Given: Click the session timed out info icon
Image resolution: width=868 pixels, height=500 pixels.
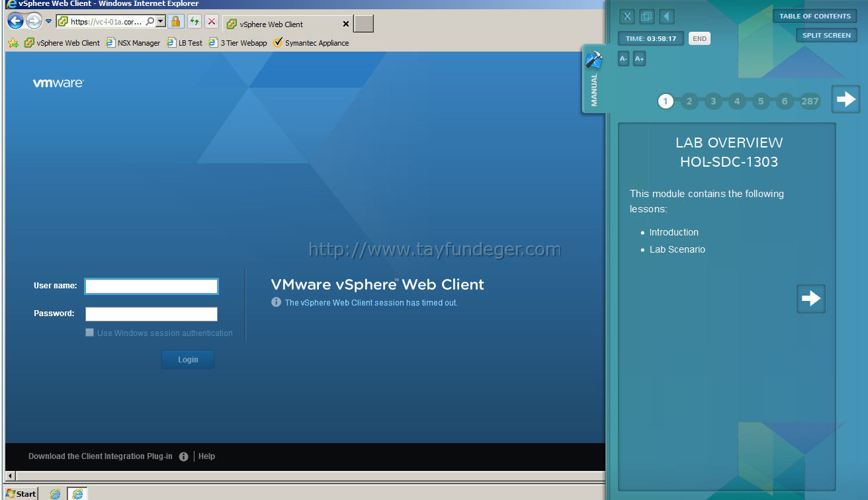Looking at the screenshot, I should click(276, 302).
